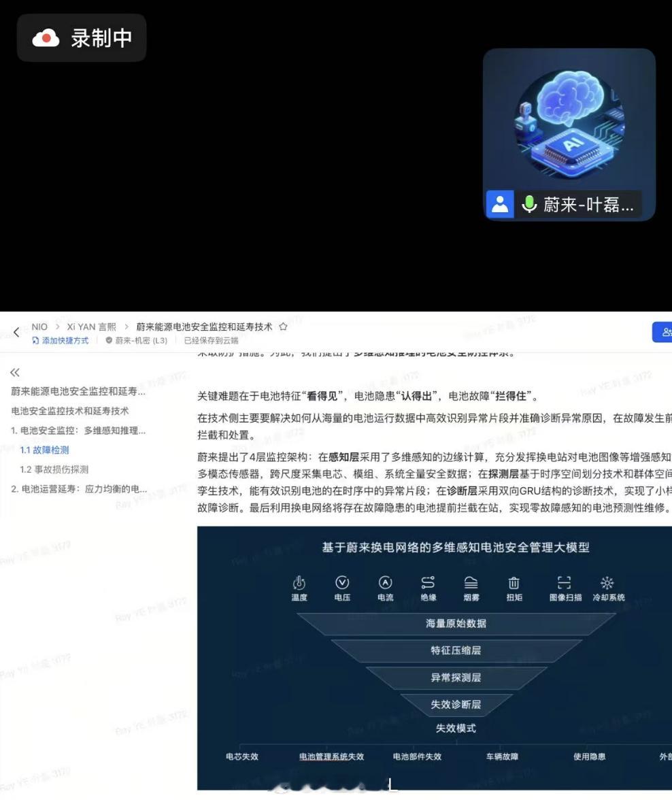Image resolution: width=672 pixels, height=800 pixels.
Task: Click the 绝缘 insulation icon
Action: click(427, 582)
